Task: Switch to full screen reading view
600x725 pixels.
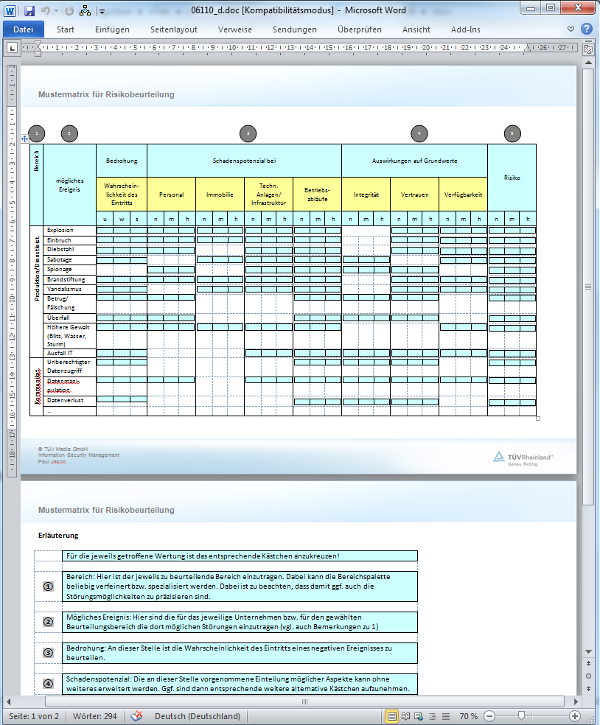Action: point(407,716)
